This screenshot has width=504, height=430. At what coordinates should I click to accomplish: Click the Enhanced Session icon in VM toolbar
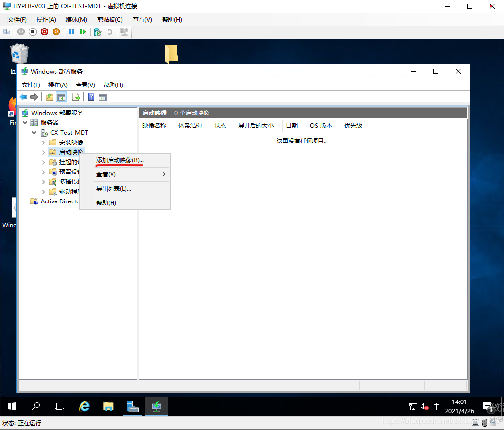(124, 32)
